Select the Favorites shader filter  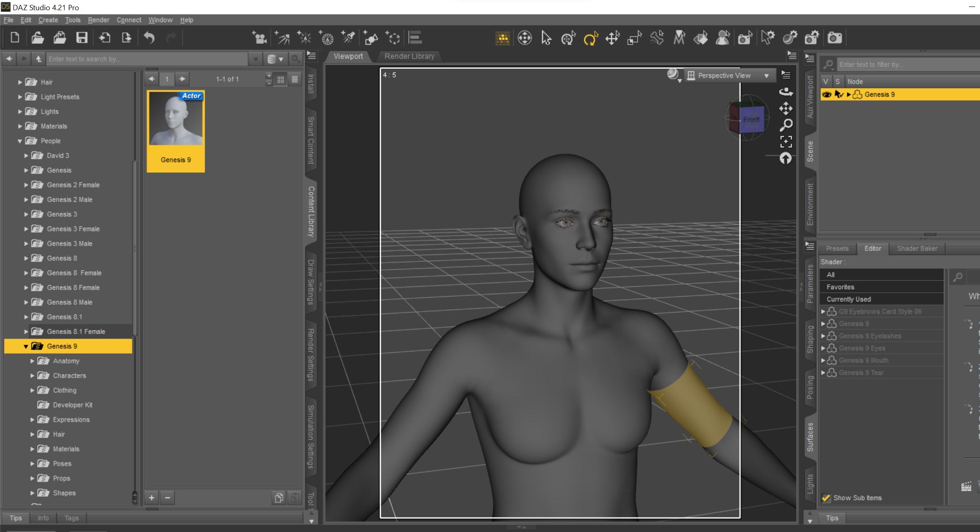click(x=840, y=287)
